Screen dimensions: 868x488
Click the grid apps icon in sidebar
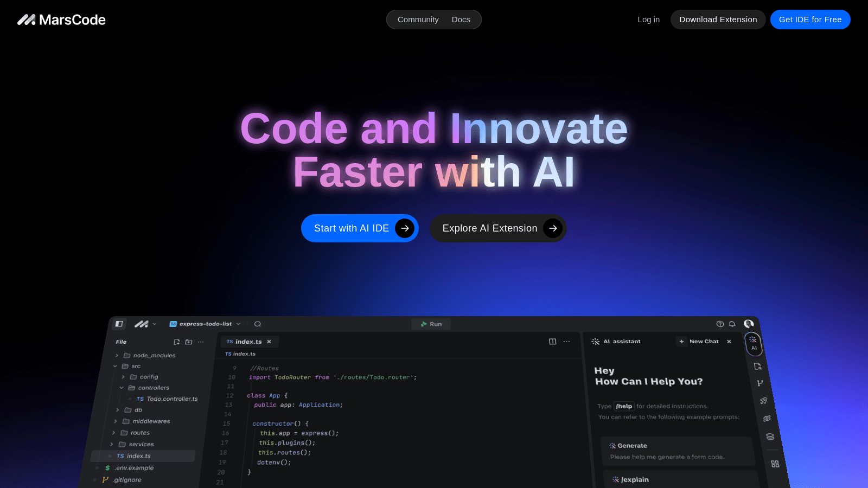[x=775, y=464]
